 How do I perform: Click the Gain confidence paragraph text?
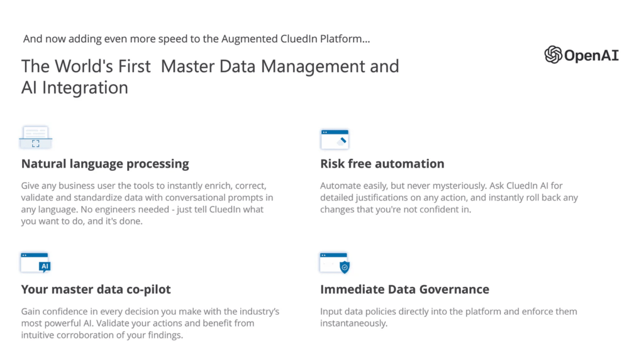150,323
